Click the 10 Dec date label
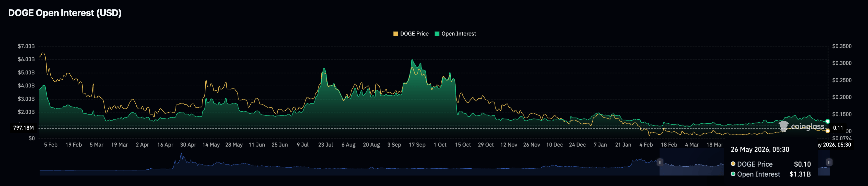The image size is (868, 186). [555, 145]
